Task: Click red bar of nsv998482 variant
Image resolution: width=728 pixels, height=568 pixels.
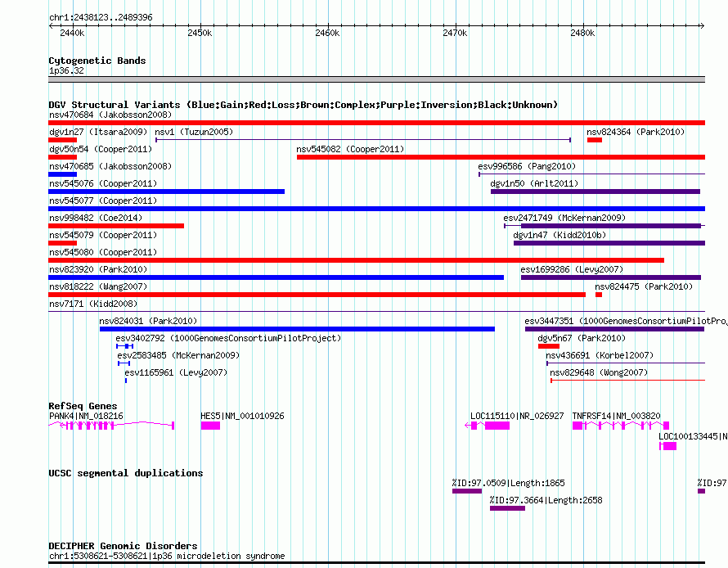Action: pyautogui.click(x=116, y=226)
